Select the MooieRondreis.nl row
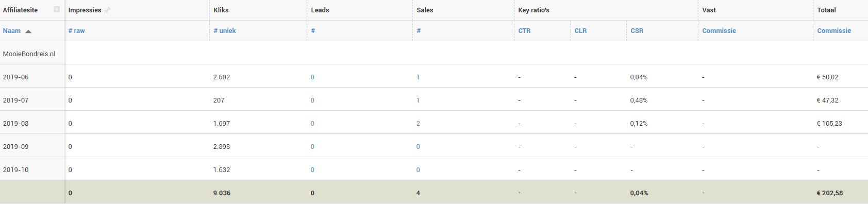The image size is (868, 204). point(434,54)
